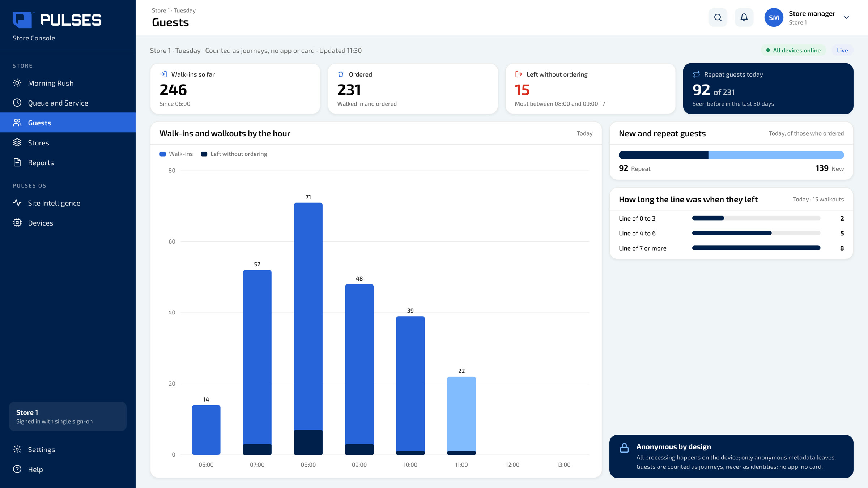Click the Left without ordering exit icon
Viewport: 868px width, 488px height.
(x=519, y=74)
